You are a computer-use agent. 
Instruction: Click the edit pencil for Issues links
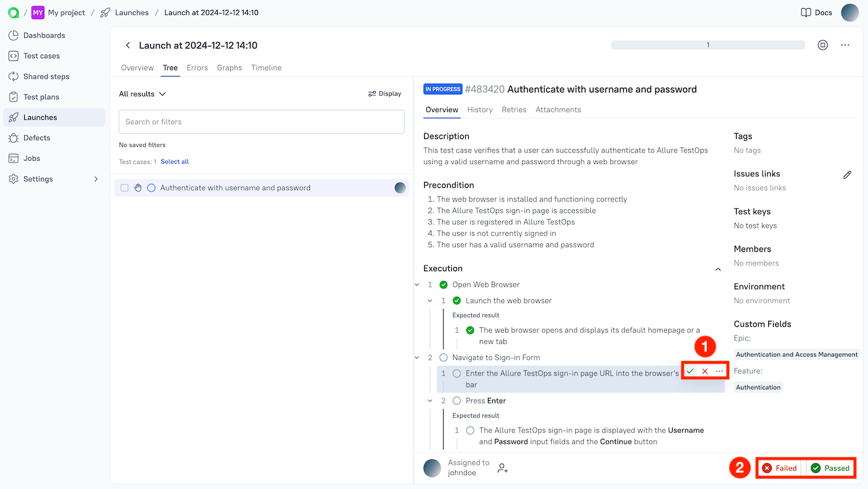[x=847, y=175]
